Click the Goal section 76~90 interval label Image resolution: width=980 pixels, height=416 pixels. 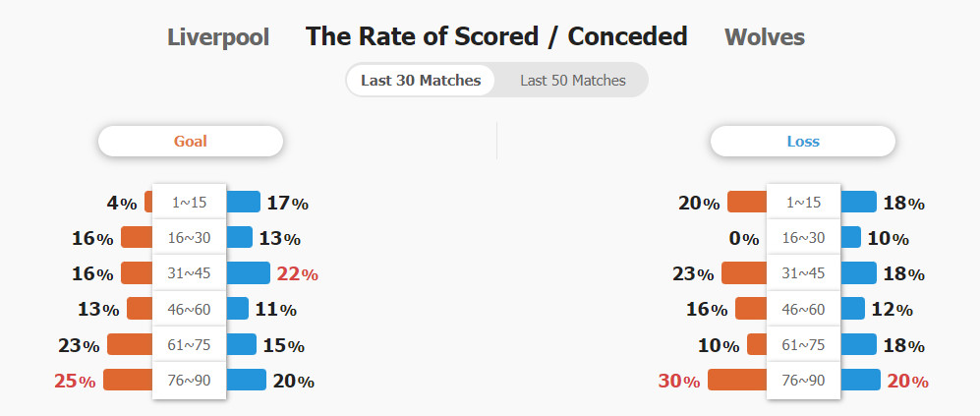pyautogui.click(x=190, y=380)
